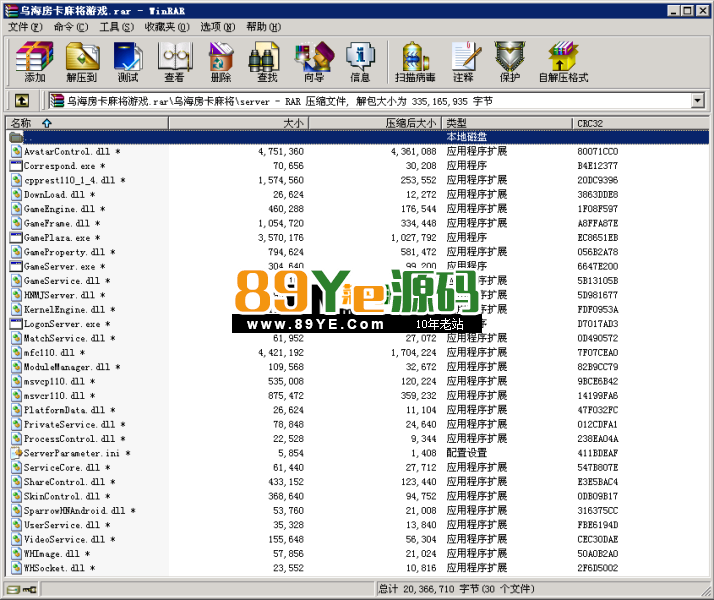Select the cpprest110_1_4.dll row

click(x=358, y=180)
